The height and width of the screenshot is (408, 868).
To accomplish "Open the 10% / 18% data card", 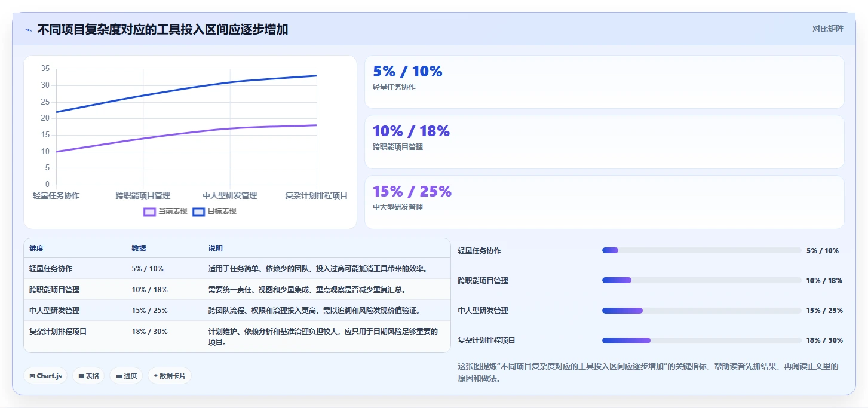I will click(604, 142).
